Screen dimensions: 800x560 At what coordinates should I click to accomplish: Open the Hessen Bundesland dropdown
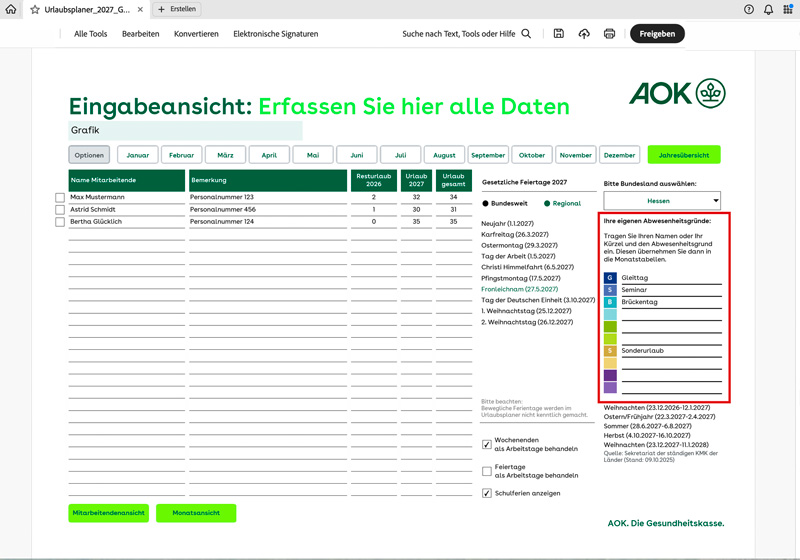pyautogui.click(x=662, y=201)
